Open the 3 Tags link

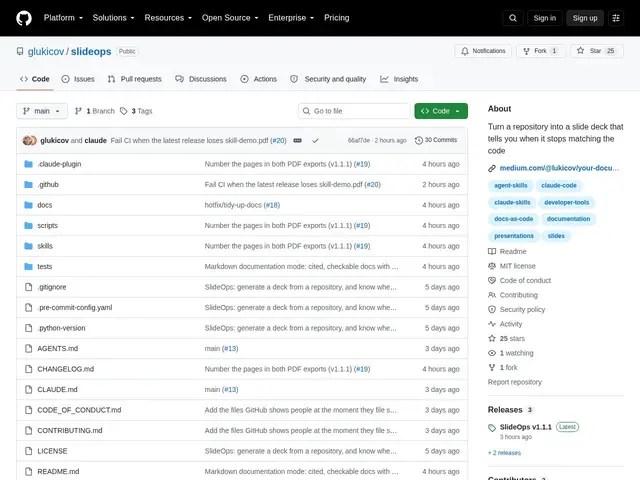pyautogui.click(x=136, y=111)
